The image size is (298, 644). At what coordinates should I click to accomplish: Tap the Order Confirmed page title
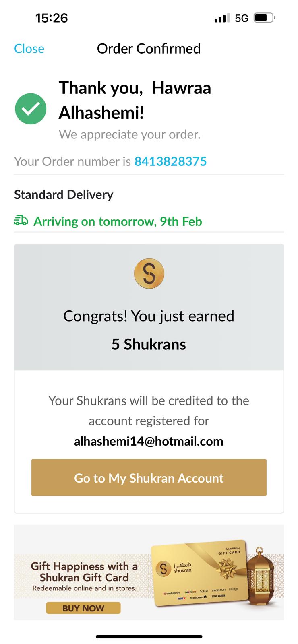149,49
